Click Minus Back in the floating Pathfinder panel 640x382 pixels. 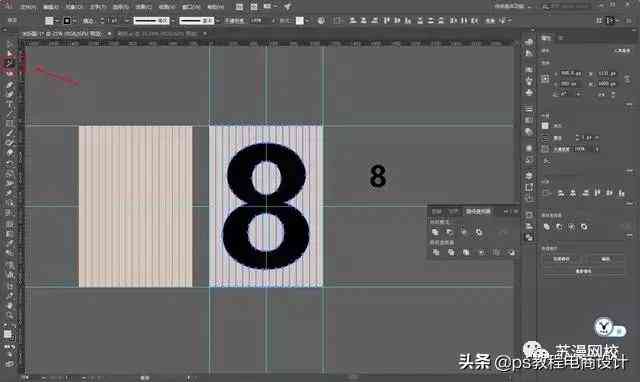pyautogui.click(x=511, y=253)
